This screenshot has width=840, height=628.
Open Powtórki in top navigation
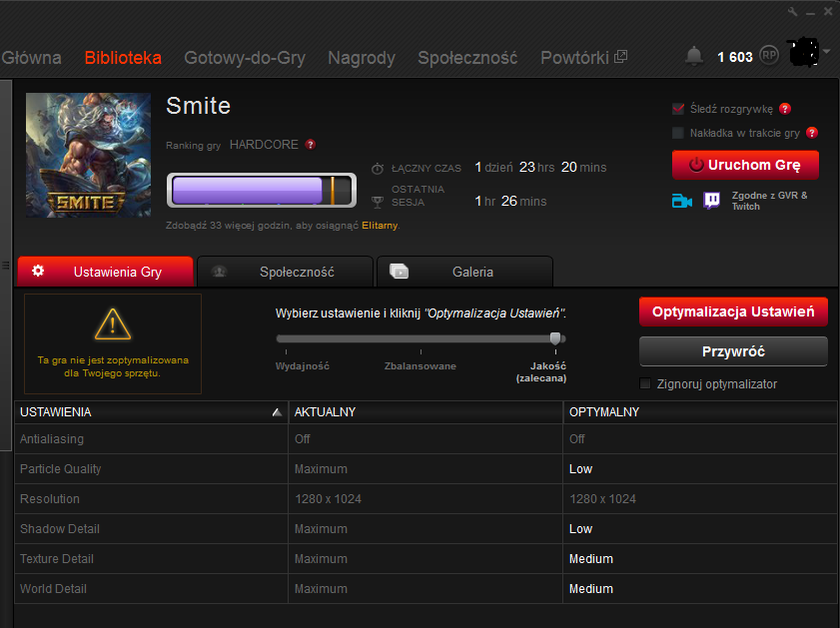(575, 57)
